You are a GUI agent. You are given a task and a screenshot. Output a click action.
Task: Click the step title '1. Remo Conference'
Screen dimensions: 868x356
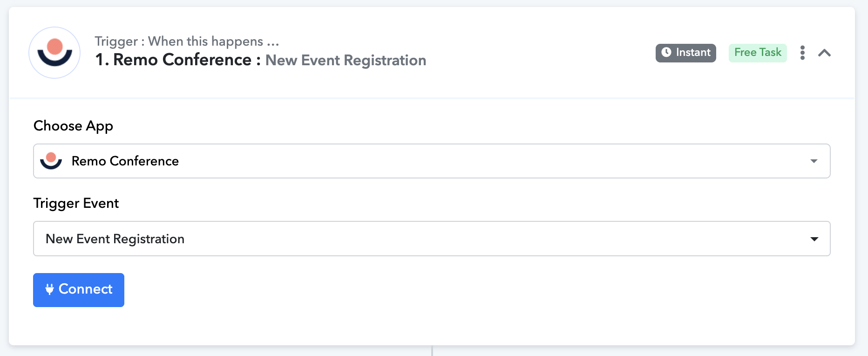coord(173,60)
